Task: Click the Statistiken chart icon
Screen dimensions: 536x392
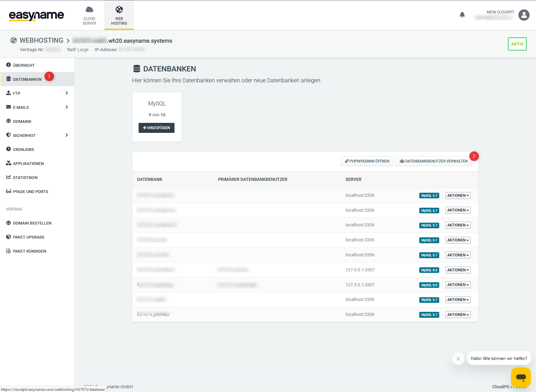Action: 8,177
